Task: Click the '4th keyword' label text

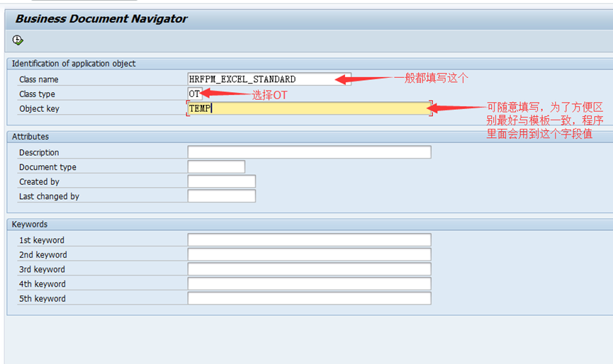Action: [43, 284]
